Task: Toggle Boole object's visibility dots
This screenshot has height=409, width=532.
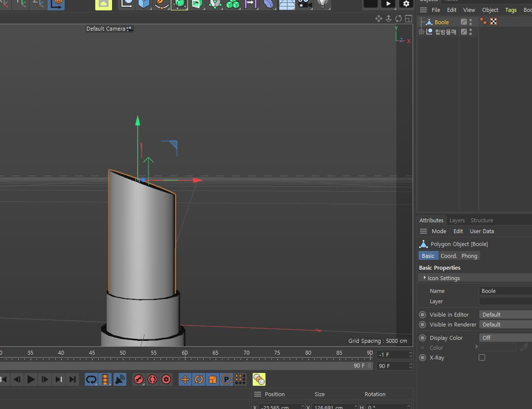Action: click(471, 22)
